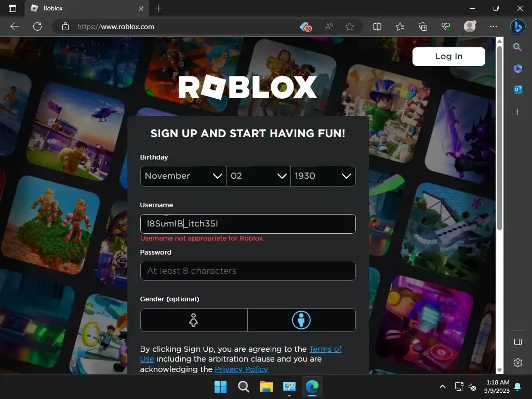This screenshot has height=399, width=532.
Task: Click the page vertical scrollbar thumb
Action: tap(499, 137)
